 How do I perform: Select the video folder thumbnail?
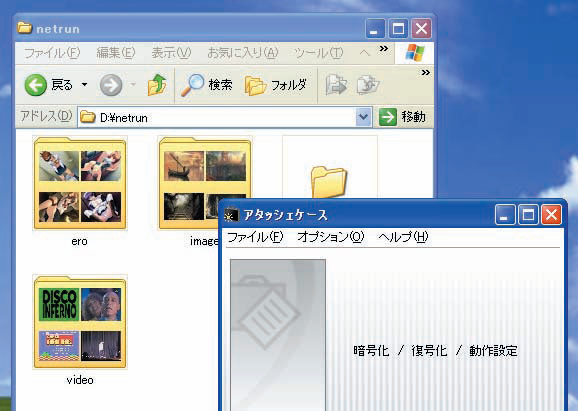click(80, 322)
